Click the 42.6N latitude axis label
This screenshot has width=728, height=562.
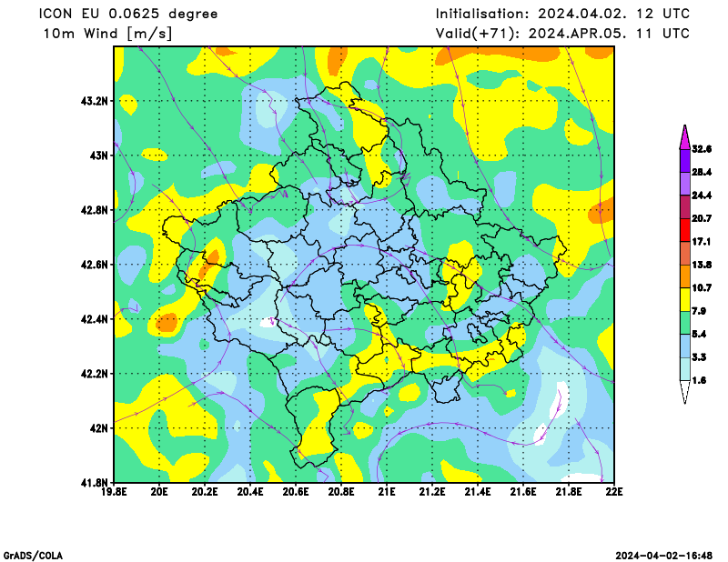pyautogui.click(x=95, y=265)
